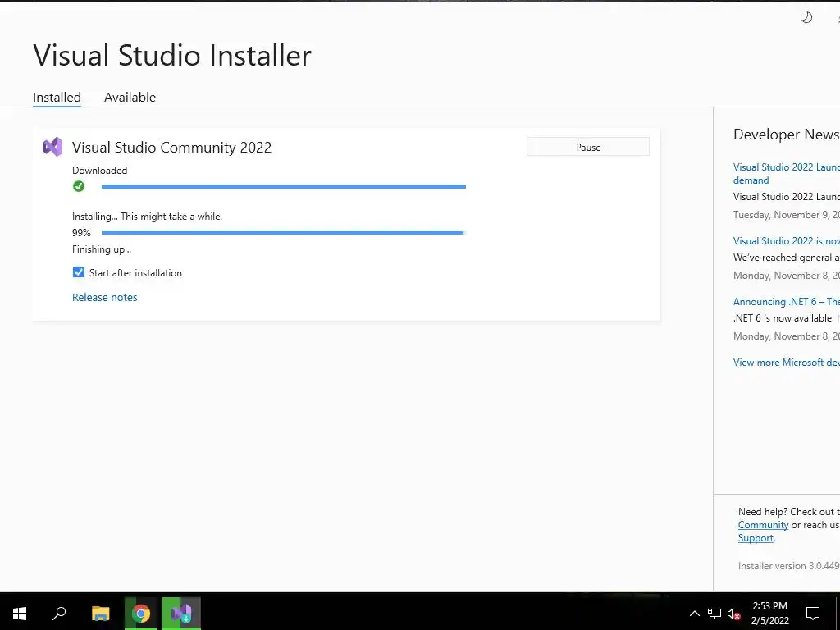Click Visual Studio Installer taskbar icon
Viewport: 840px width, 630px height.
click(181, 613)
